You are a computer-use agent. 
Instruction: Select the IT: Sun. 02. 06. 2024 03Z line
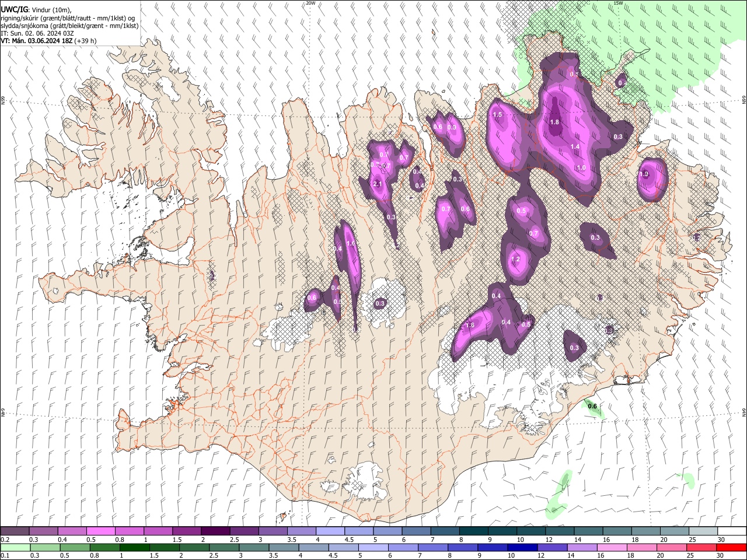click(37, 33)
